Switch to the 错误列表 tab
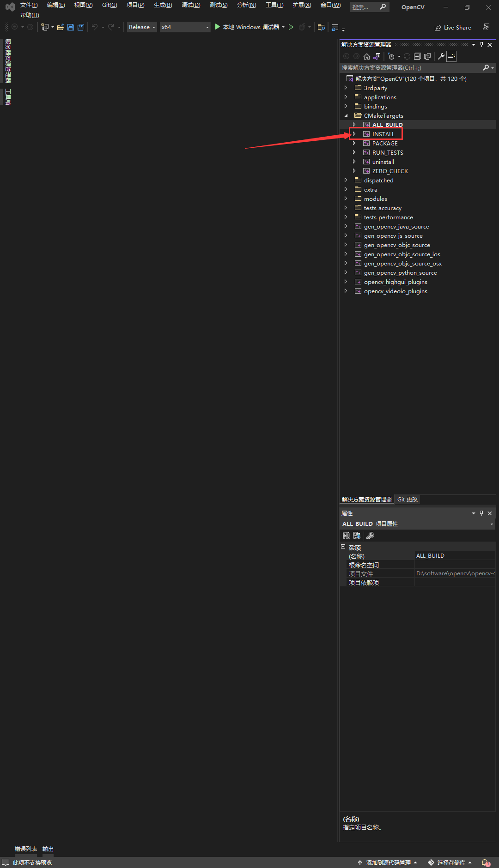 click(26, 849)
